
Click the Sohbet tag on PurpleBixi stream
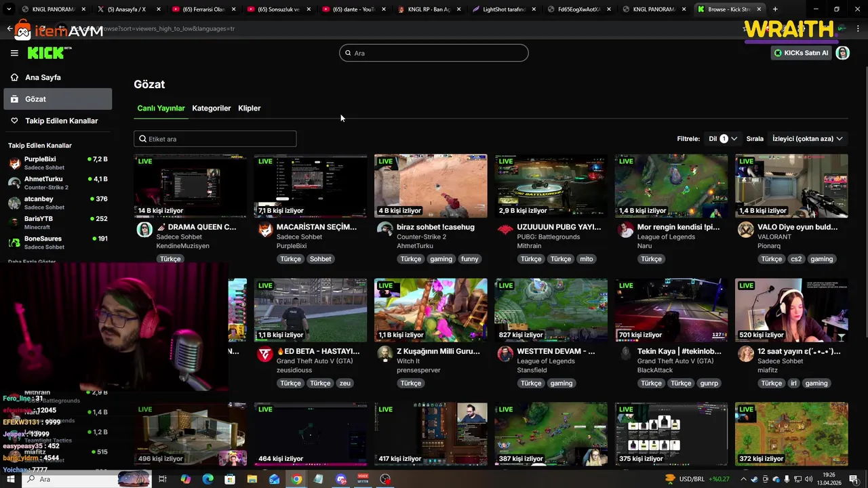[x=320, y=259]
